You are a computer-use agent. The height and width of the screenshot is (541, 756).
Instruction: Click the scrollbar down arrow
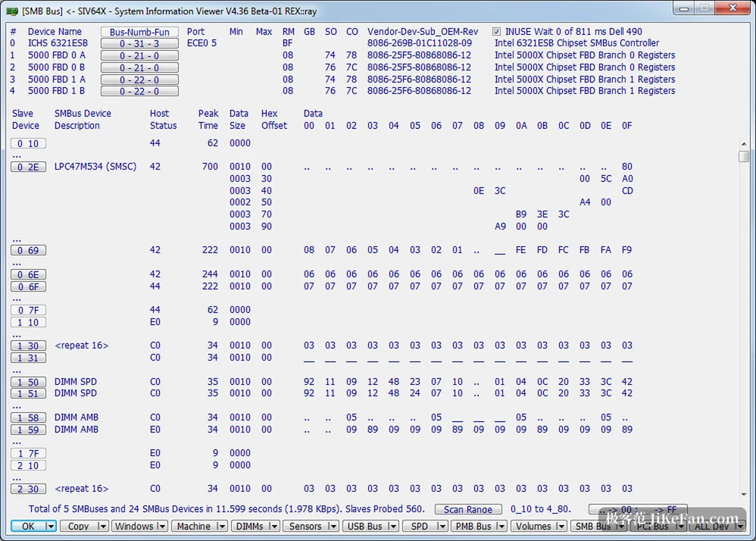pos(743,494)
